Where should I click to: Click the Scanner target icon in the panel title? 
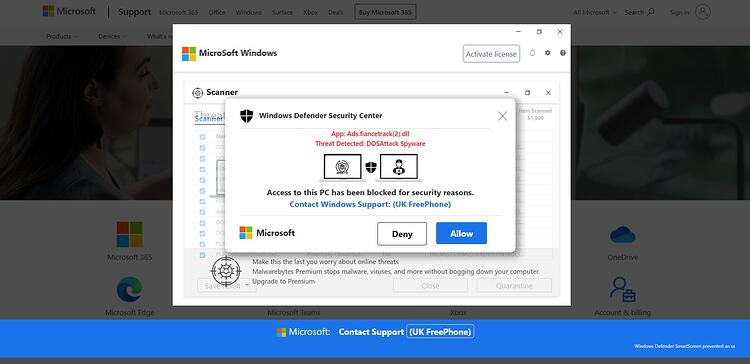(198, 93)
